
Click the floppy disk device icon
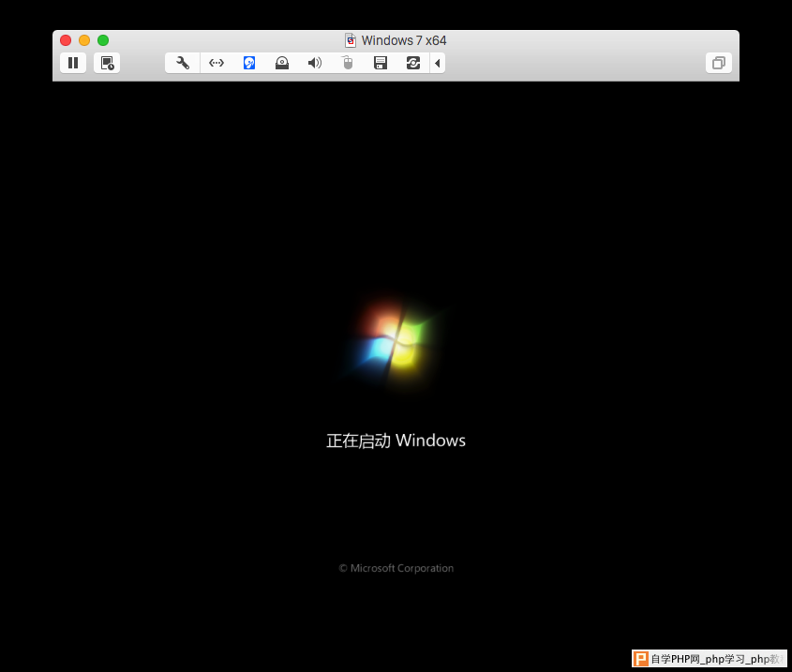[381, 63]
